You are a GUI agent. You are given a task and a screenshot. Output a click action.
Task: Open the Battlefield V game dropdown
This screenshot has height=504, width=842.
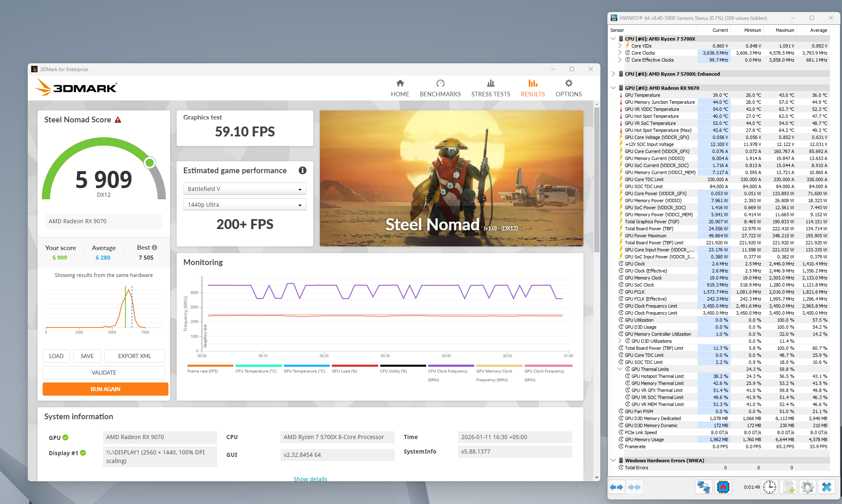pos(245,189)
